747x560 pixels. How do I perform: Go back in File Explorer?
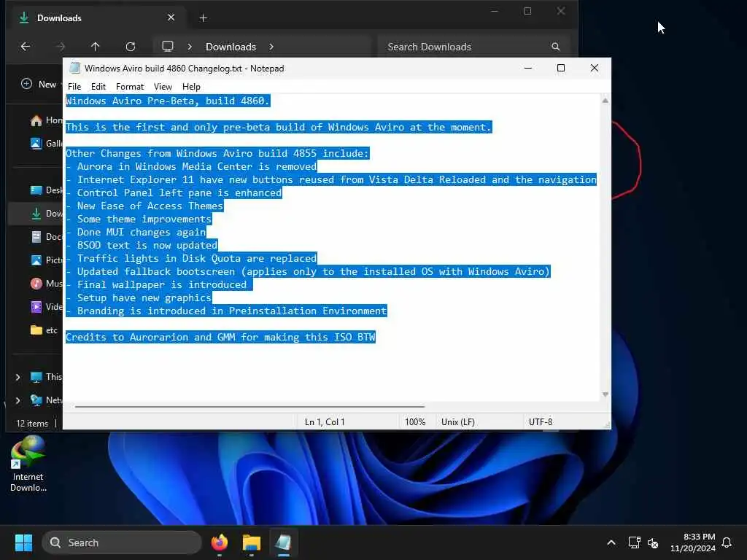tap(26, 47)
